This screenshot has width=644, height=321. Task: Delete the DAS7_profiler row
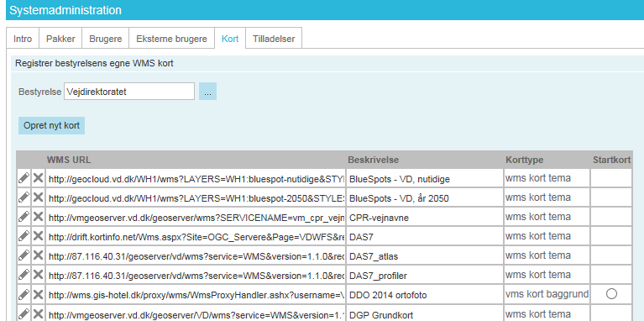click(38, 275)
